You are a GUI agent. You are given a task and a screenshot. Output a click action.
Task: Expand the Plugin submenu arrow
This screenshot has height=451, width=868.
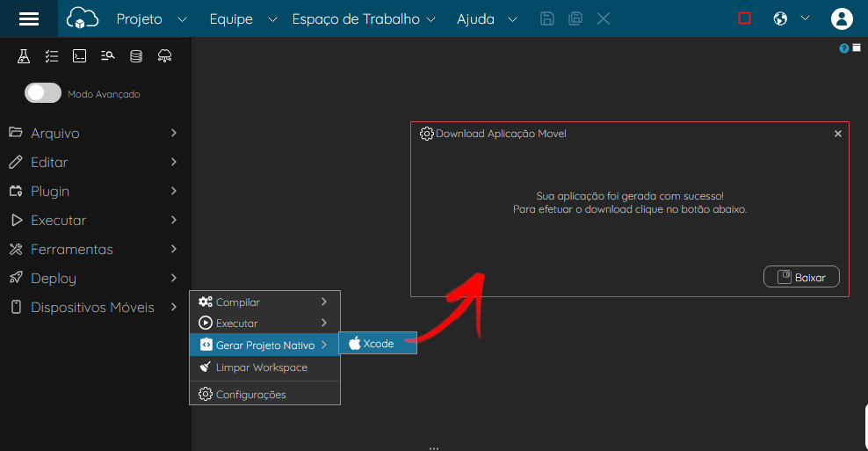174,191
